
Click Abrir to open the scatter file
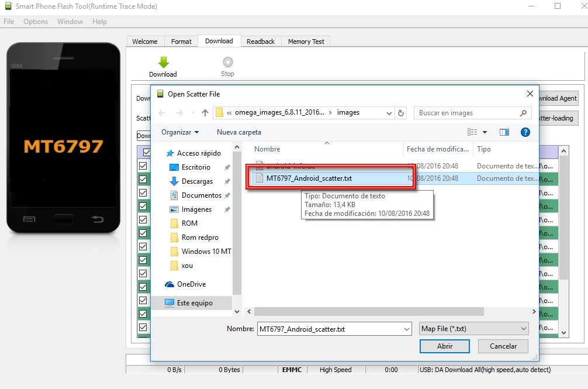pos(445,346)
